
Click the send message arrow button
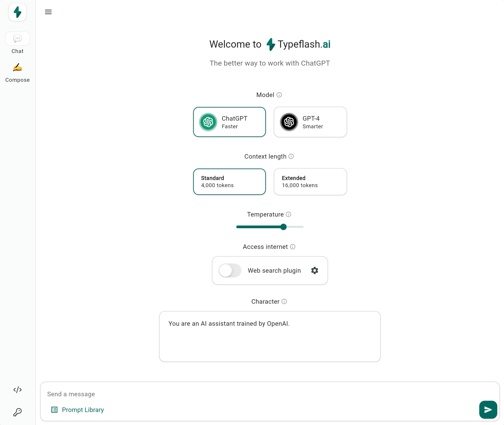coord(488,410)
